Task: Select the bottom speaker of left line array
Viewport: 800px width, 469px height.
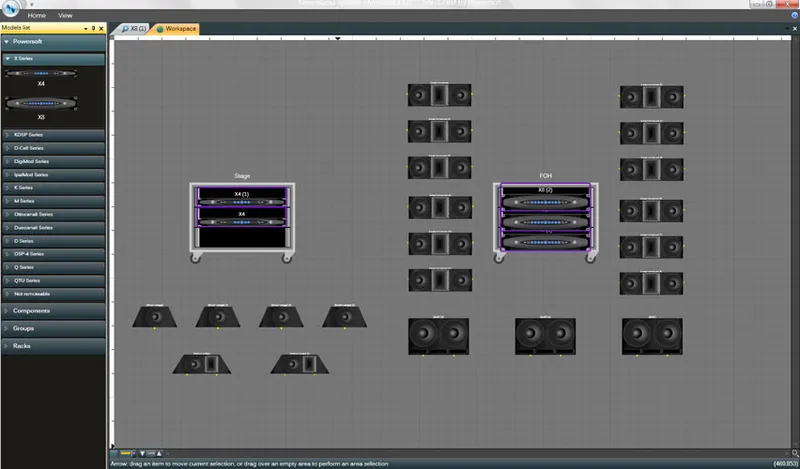Action: coord(440,280)
